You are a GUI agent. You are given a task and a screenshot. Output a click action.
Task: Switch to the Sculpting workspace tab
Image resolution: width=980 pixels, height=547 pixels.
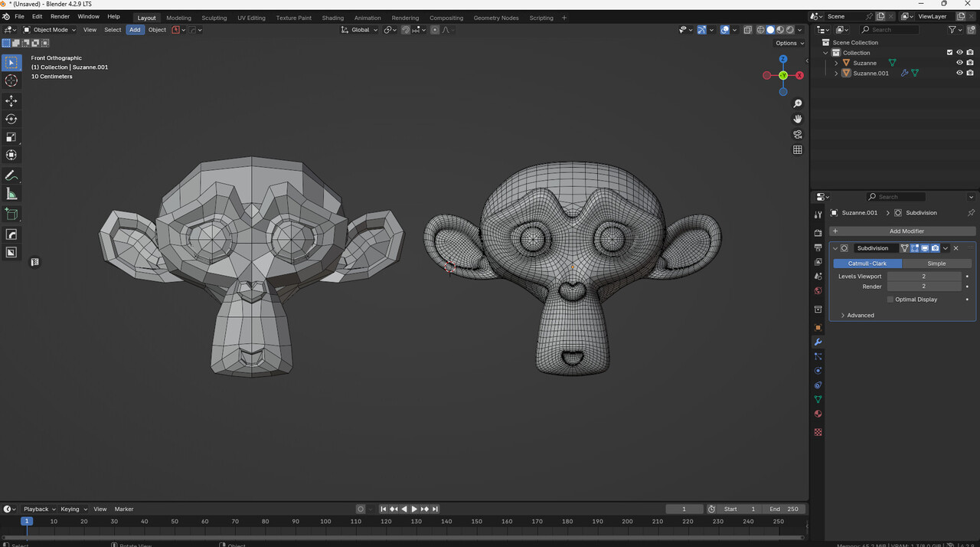pos(214,18)
